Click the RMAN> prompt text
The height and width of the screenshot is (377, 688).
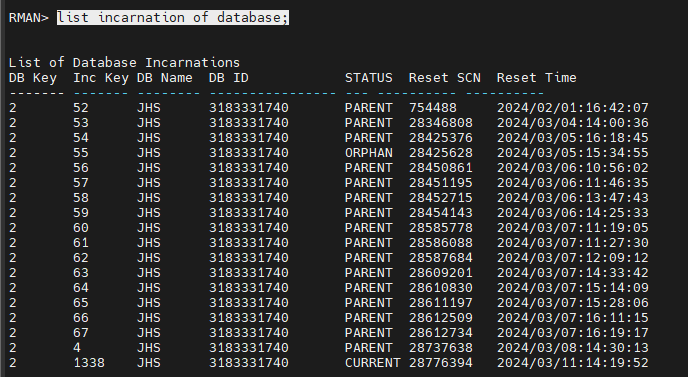[x=29, y=18]
